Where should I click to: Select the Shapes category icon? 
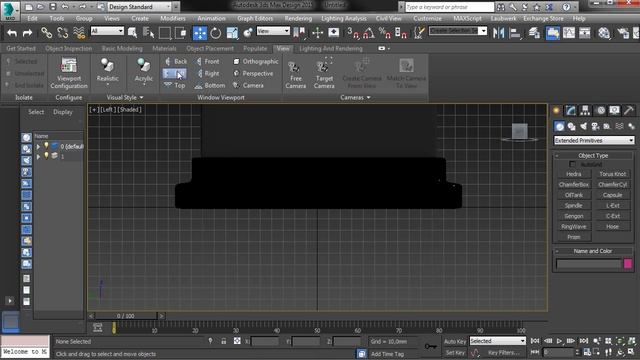click(x=571, y=127)
